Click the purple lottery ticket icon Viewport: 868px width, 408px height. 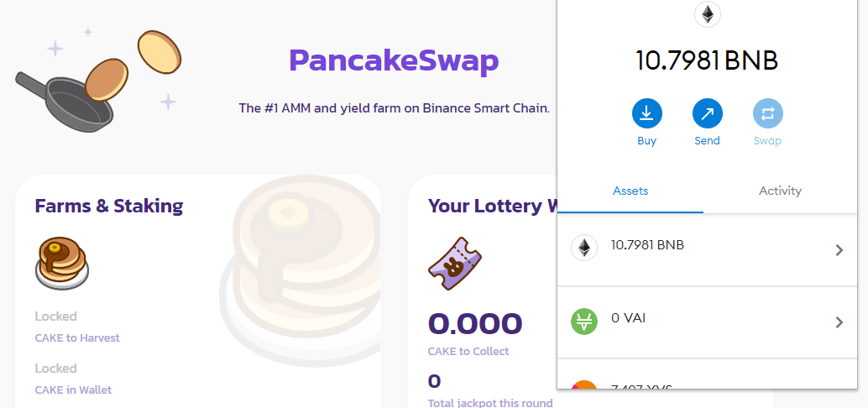click(x=454, y=264)
